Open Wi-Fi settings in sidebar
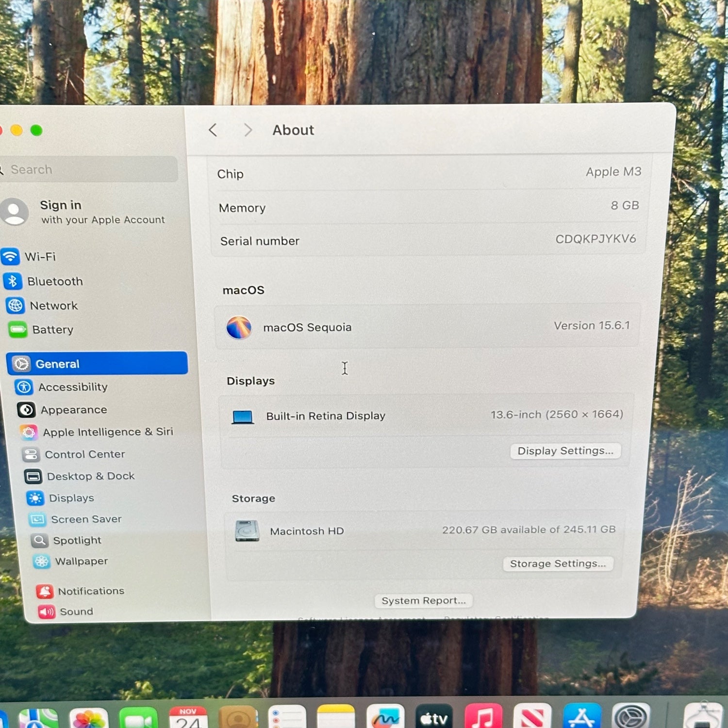Viewport: 728px width, 728px height. point(40,256)
